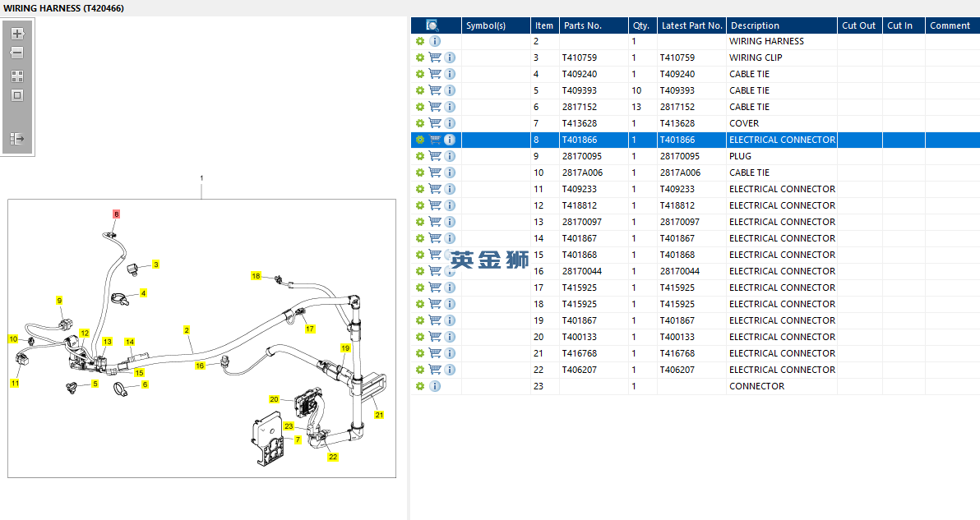Select highlighted callout 8 in the diagram
Screen dimensions: 980x520
coord(116,214)
